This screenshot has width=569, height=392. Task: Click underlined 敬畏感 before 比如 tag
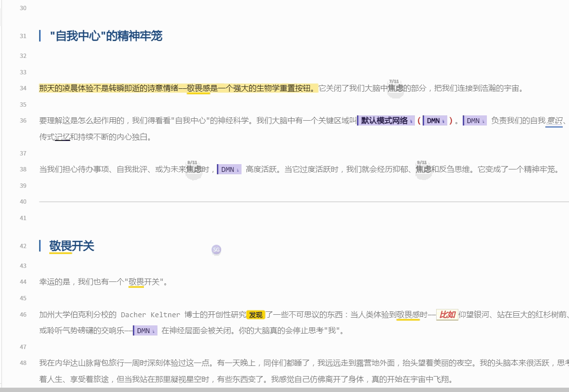coord(408,314)
